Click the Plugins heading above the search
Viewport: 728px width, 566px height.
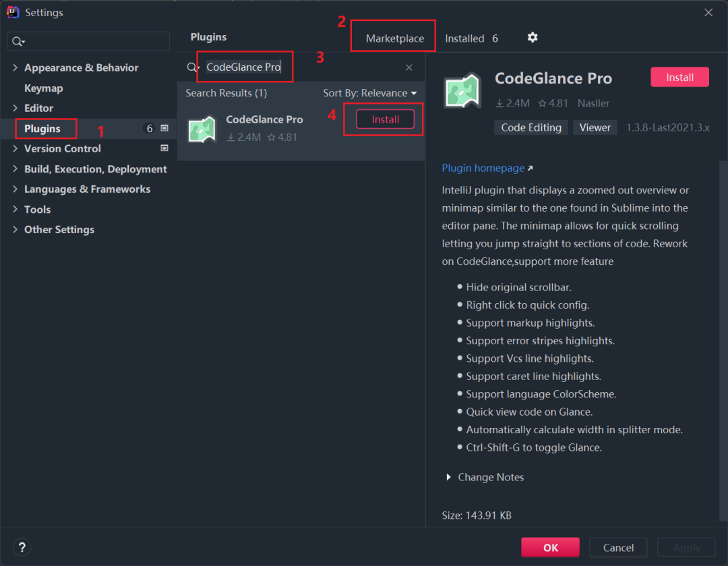click(x=208, y=37)
